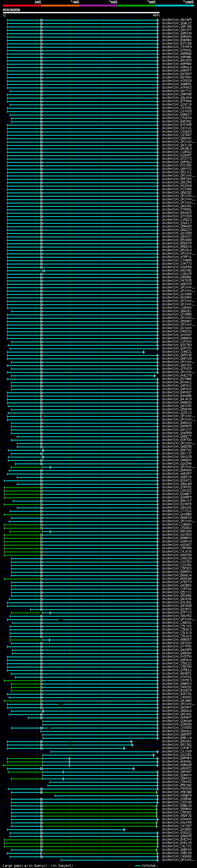Click the red 20% identity scale segment

pyautogui.click(x=22, y=6)
